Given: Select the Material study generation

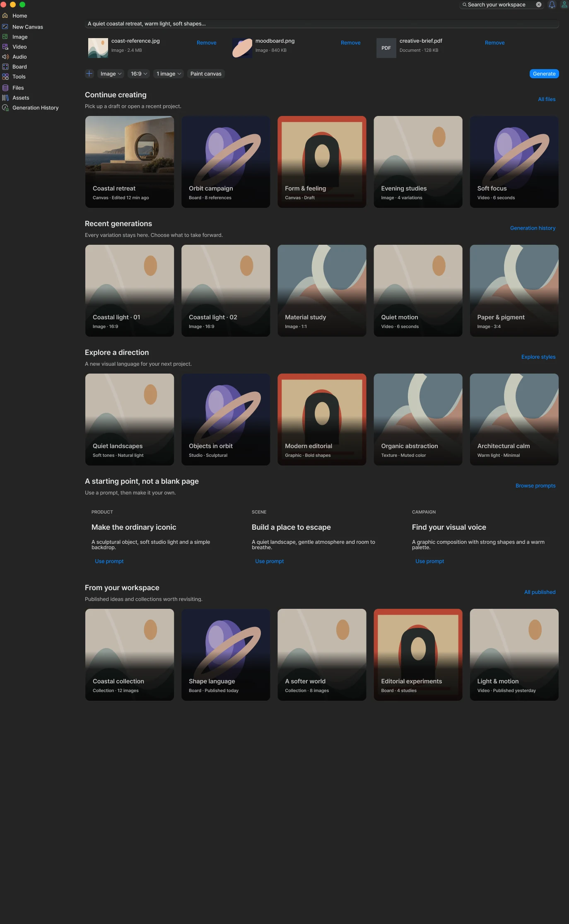Looking at the screenshot, I should click(x=322, y=291).
